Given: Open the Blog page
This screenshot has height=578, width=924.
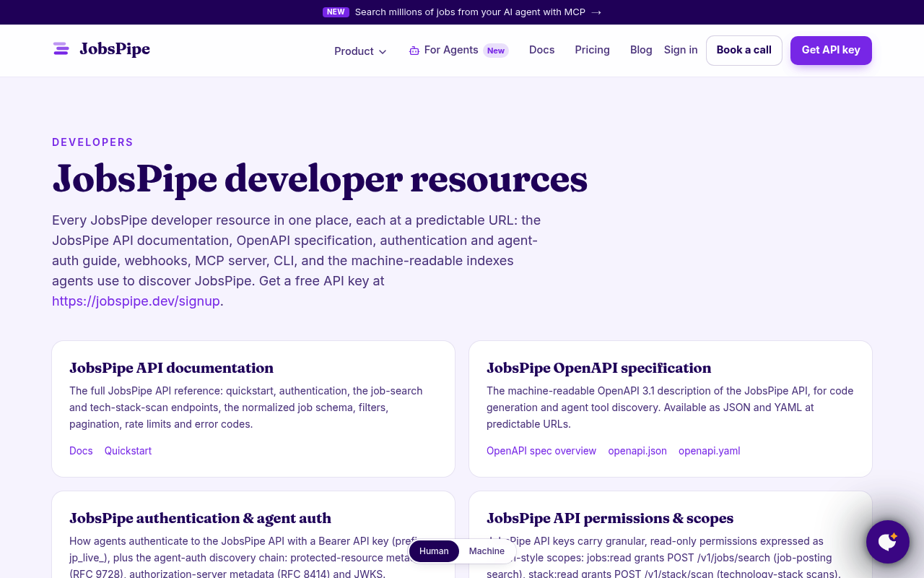Looking at the screenshot, I should pyautogui.click(x=641, y=50).
